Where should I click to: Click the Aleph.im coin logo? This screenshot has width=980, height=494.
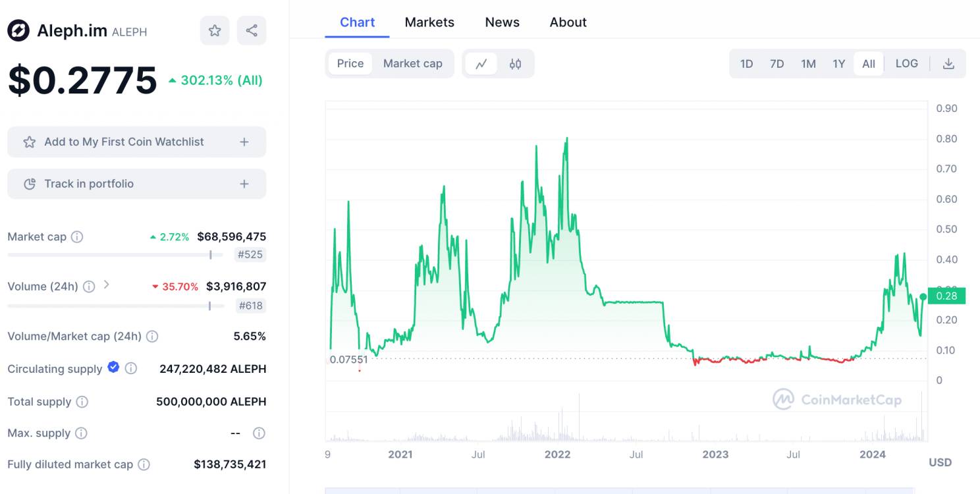pyautogui.click(x=18, y=30)
